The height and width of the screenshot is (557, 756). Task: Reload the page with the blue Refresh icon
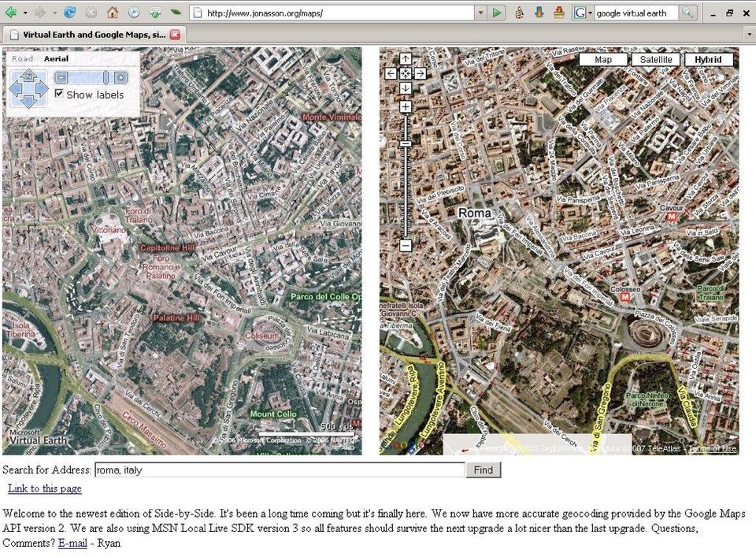(69, 13)
